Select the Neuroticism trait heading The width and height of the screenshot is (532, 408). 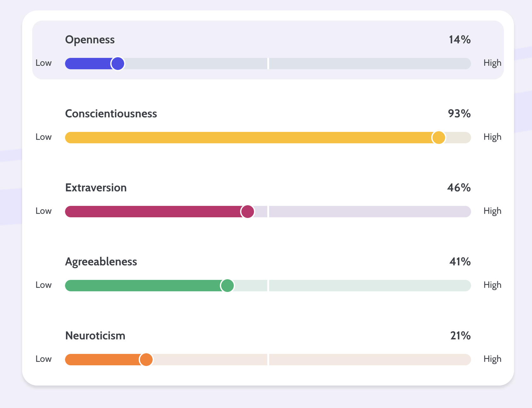pos(95,336)
